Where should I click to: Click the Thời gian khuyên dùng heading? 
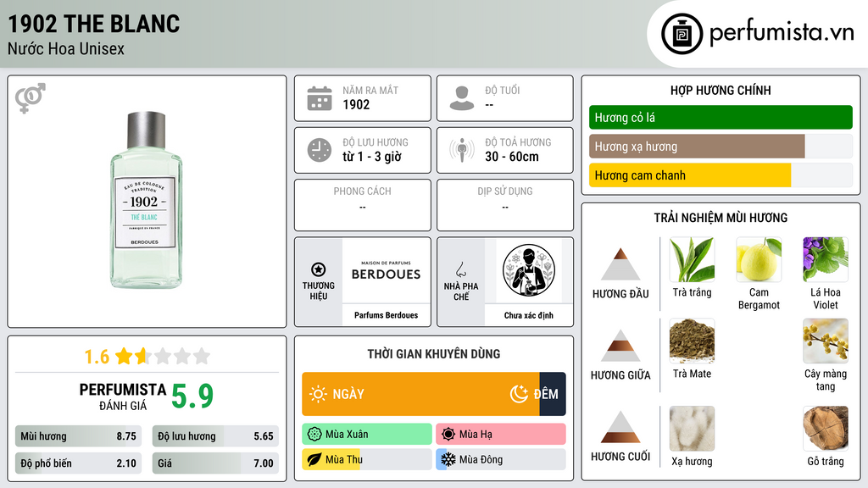(x=434, y=354)
